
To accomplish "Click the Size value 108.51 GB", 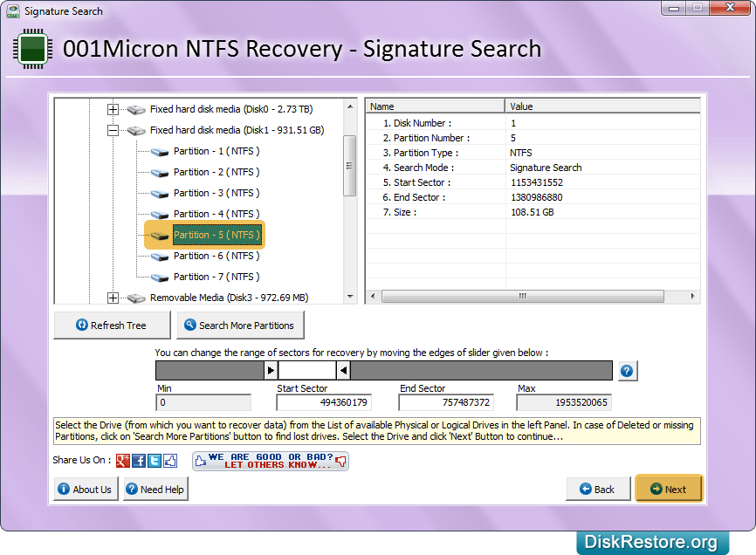I will (533, 212).
